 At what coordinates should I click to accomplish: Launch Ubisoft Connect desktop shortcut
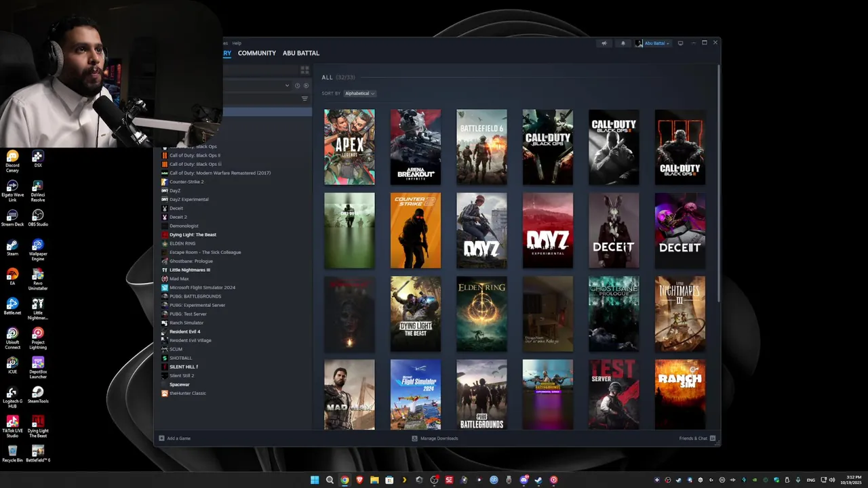12,338
